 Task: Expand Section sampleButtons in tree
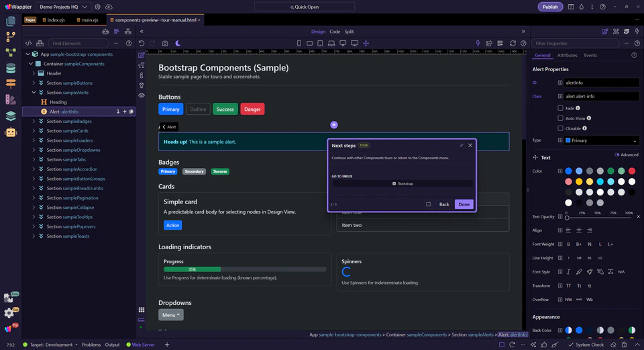[34, 83]
